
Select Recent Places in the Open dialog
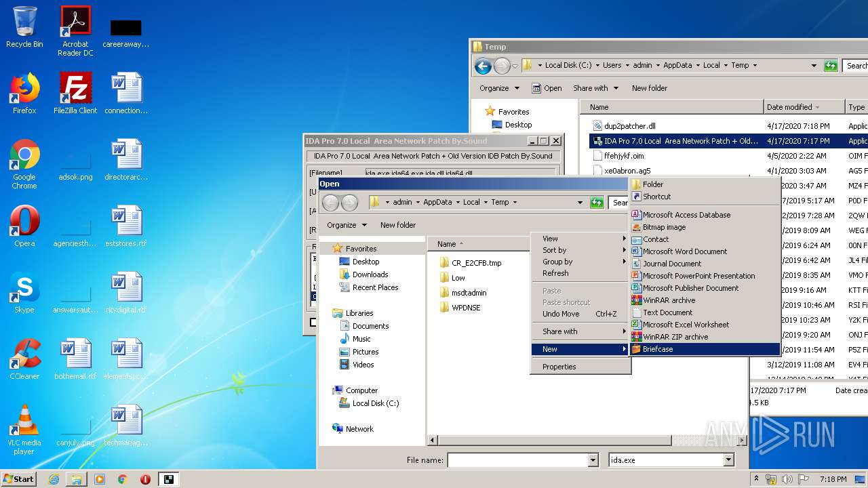point(374,287)
